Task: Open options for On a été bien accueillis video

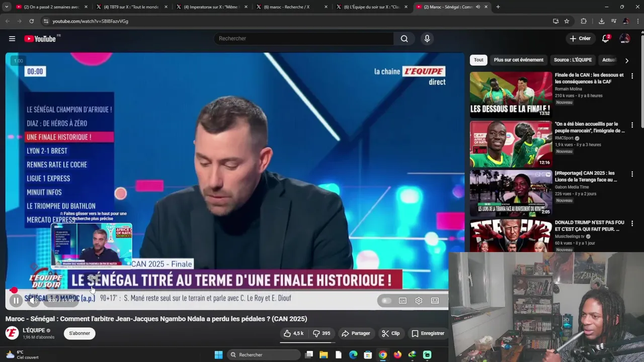Action: tap(632, 125)
